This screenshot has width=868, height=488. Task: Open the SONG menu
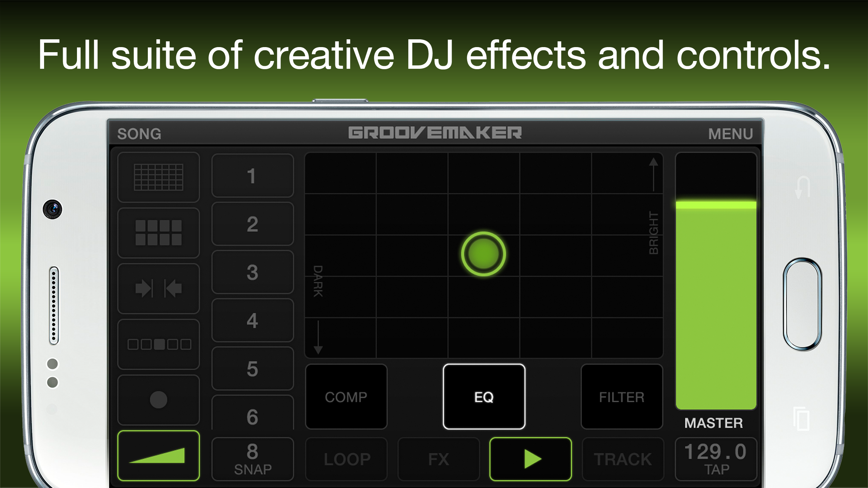pos(139,134)
